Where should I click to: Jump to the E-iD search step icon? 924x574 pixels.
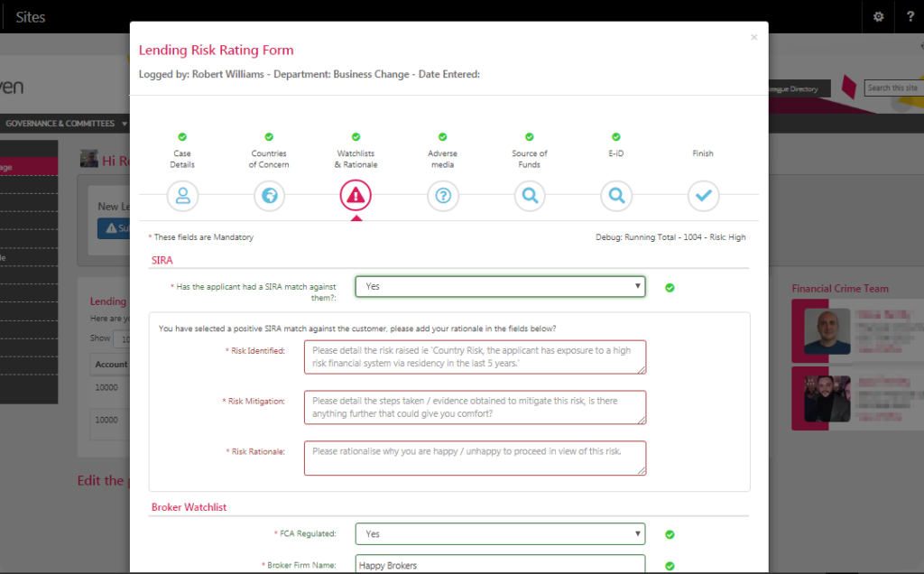point(616,195)
